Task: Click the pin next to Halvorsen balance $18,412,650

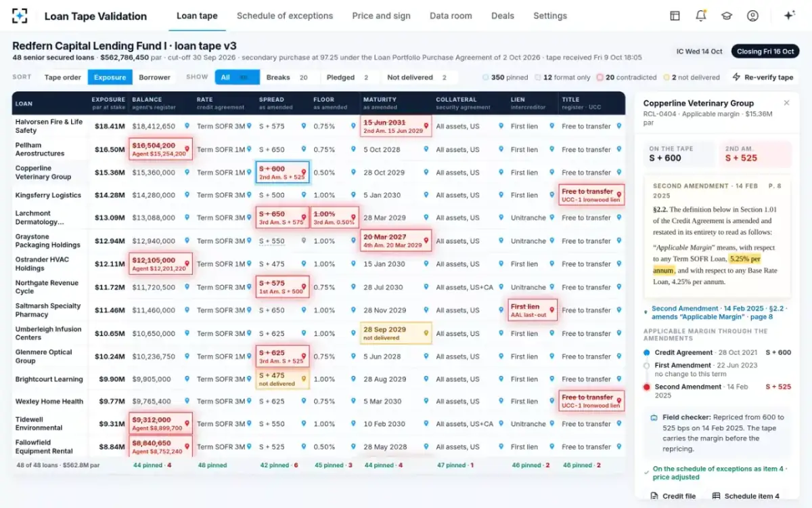Action: pos(187,126)
